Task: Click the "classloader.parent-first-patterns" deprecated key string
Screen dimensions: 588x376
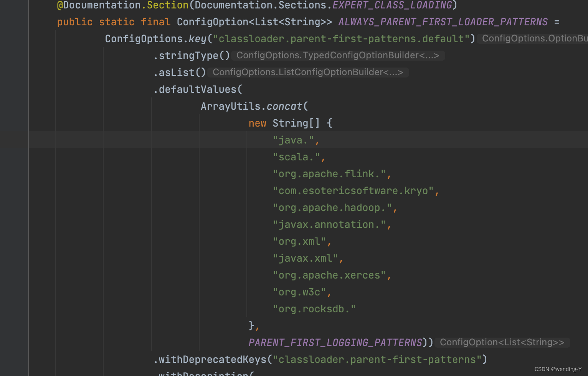Action: click(x=377, y=360)
